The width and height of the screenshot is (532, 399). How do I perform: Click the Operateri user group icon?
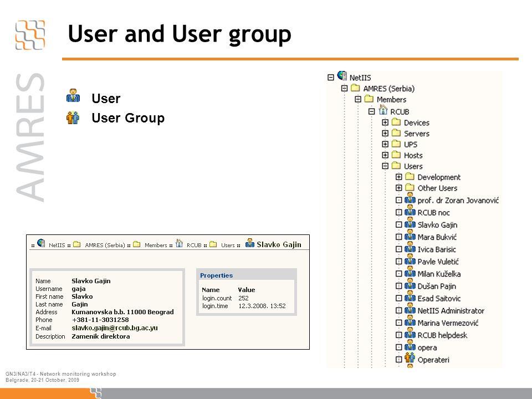pyautogui.click(x=410, y=357)
